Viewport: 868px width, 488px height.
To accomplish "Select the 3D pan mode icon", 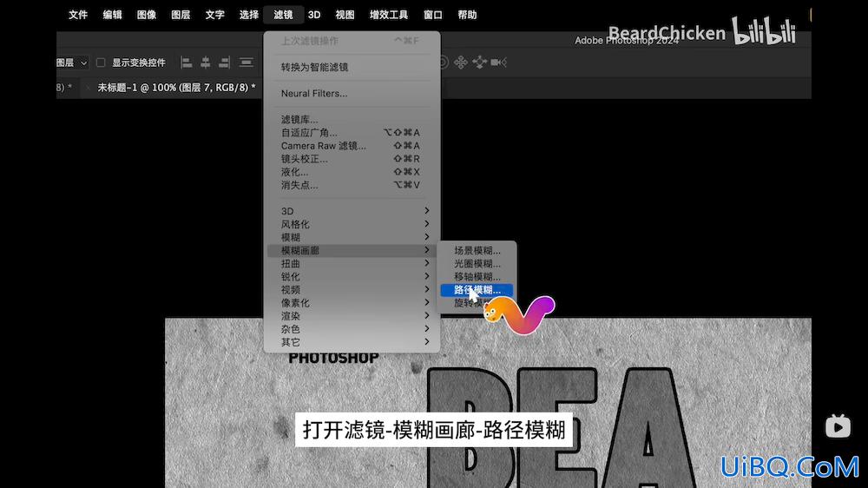I will pos(461,63).
